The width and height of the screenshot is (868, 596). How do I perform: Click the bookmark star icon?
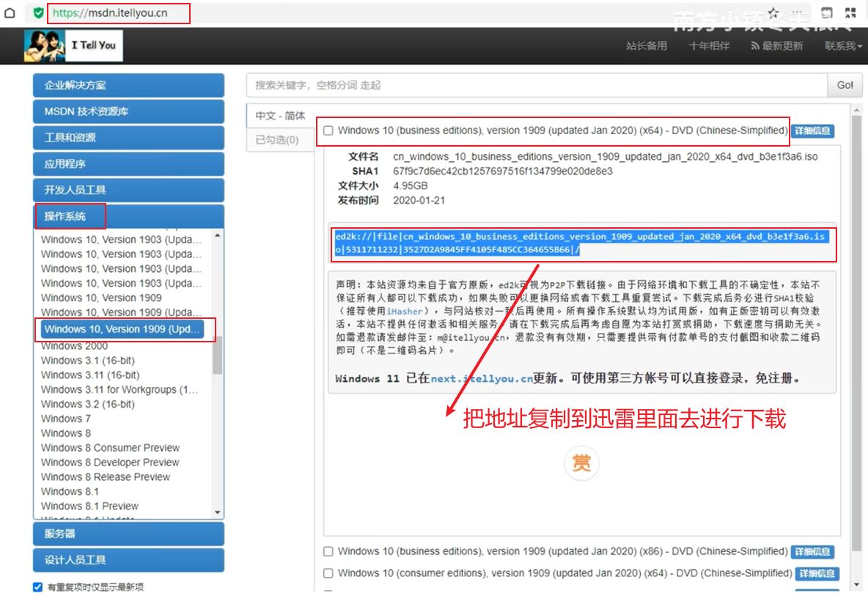pyautogui.click(x=773, y=12)
